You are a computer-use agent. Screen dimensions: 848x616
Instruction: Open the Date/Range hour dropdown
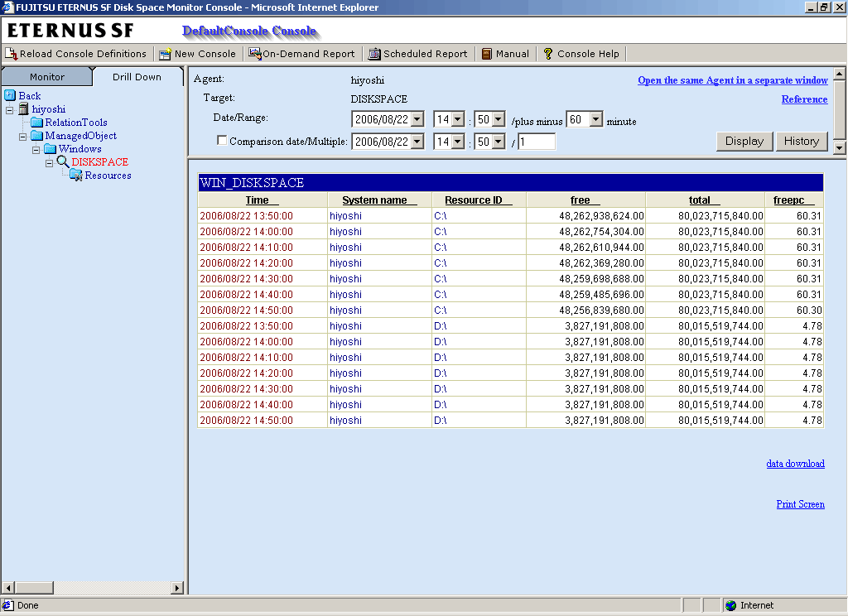[x=458, y=119]
